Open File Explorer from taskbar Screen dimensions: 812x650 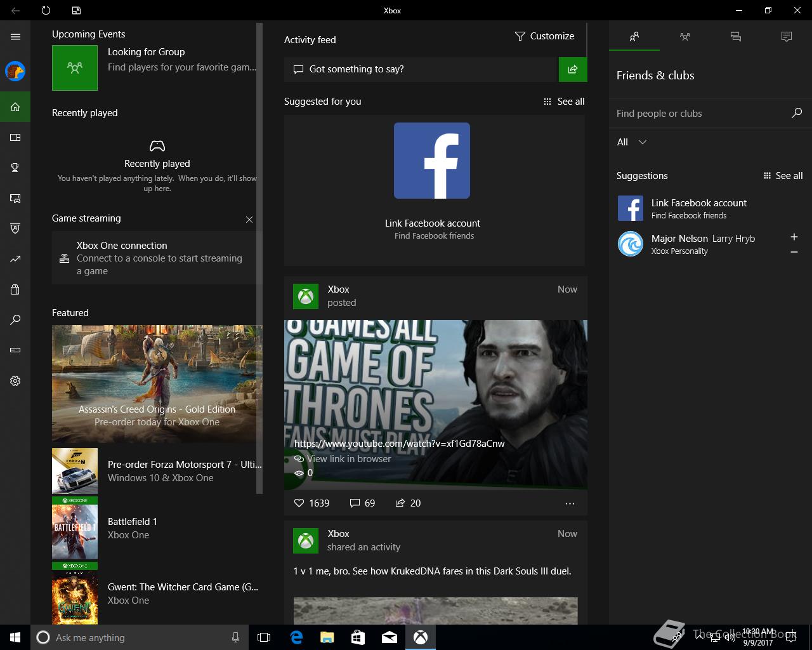[x=327, y=637]
